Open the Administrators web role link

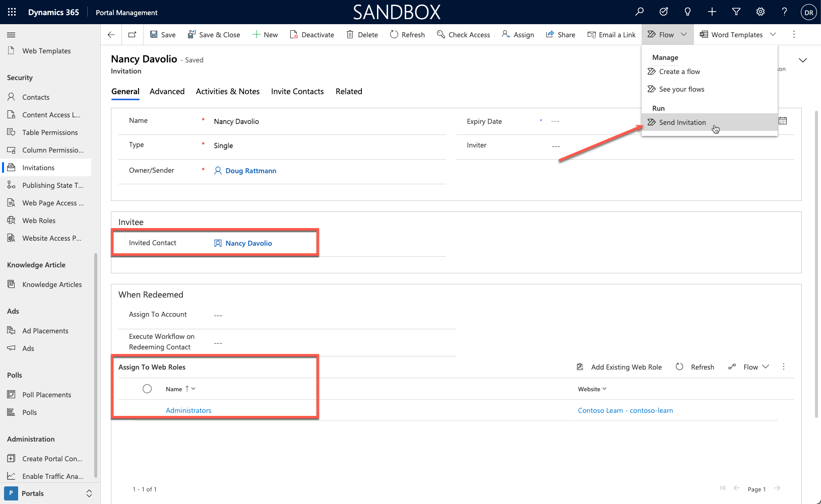[x=188, y=410]
